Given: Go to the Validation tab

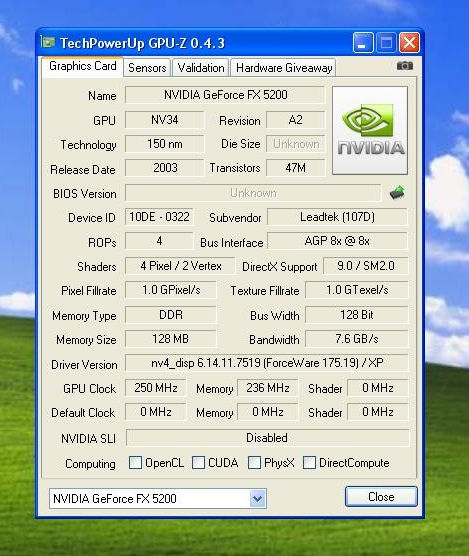Looking at the screenshot, I should (x=201, y=68).
